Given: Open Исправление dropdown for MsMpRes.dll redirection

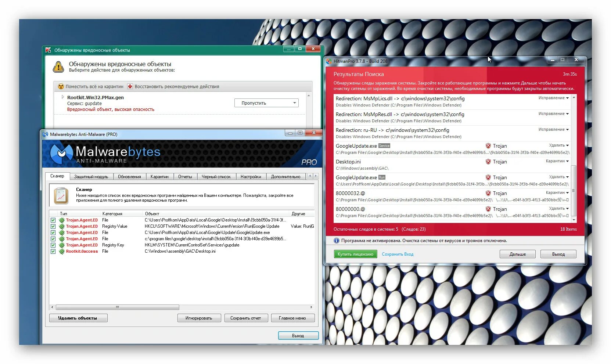Looking at the screenshot, I should click(x=553, y=114).
